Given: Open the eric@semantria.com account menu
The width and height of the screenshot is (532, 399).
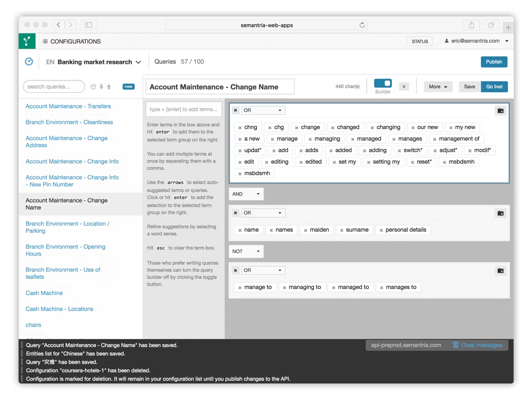Looking at the screenshot, I should coord(477,41).
